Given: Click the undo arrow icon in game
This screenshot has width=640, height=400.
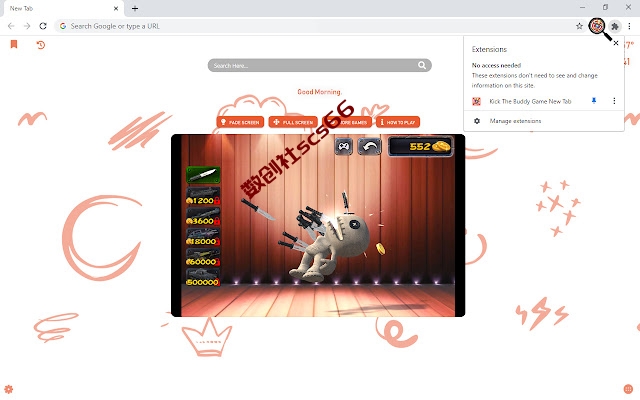Looking at the screenshot, I should click(x=369, y=147).
